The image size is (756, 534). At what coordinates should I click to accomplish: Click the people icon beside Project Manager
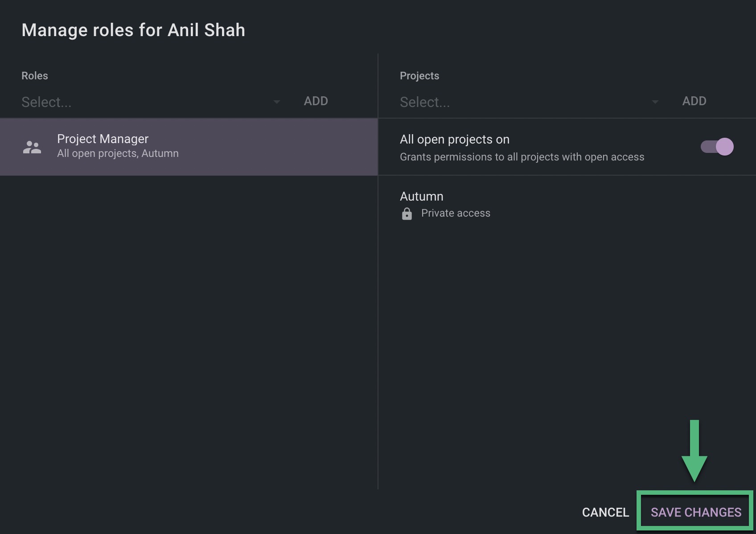tap(32, 147)
